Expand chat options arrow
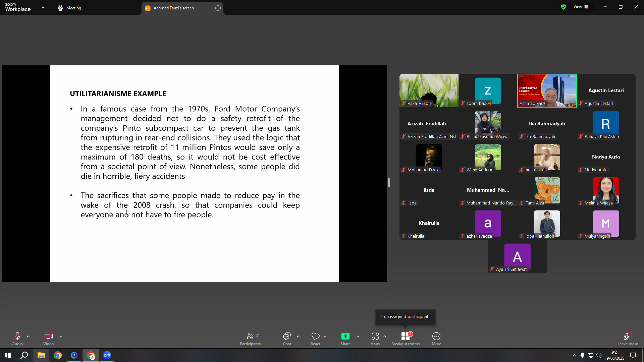Viewport: 644px width, 362px height. click(298, 336)
